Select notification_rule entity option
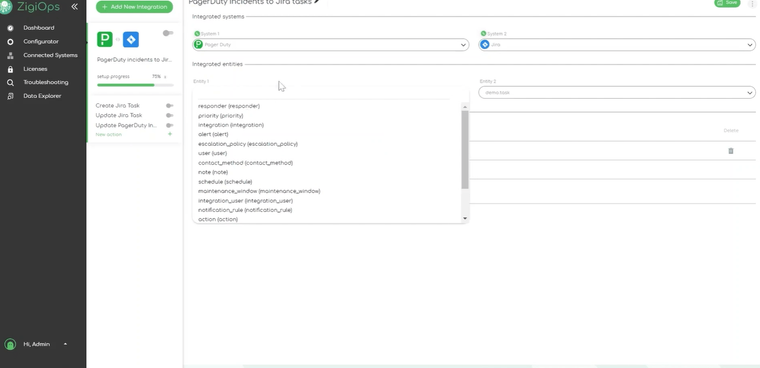The height and width of the screenshot is (368, 760). [245, 210]
